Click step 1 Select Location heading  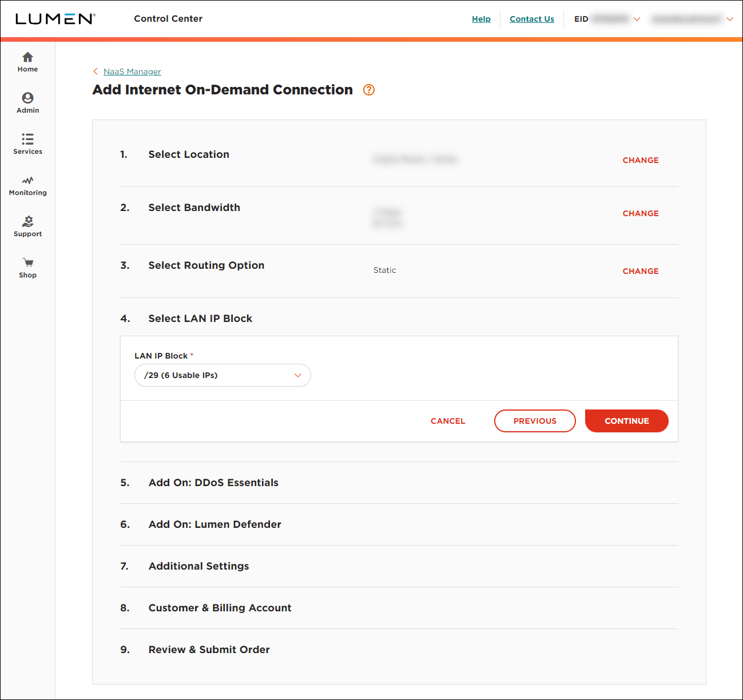(x=189, y=154)
